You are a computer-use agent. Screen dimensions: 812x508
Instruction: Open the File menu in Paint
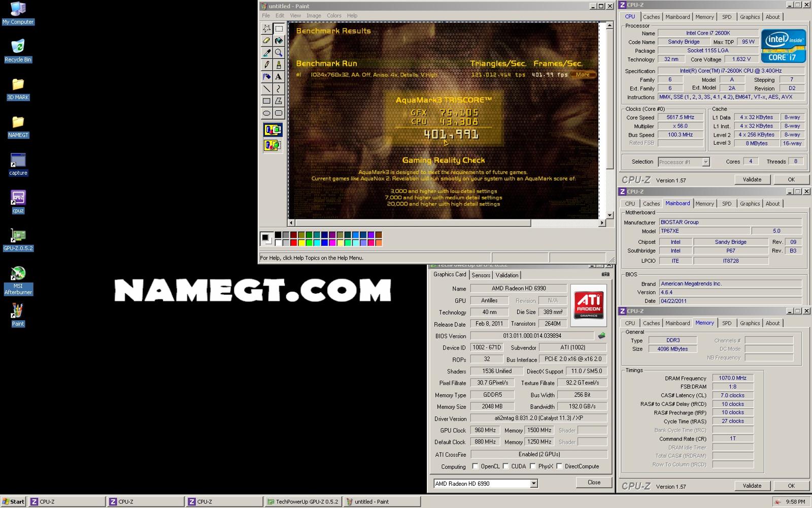(266, 16)
